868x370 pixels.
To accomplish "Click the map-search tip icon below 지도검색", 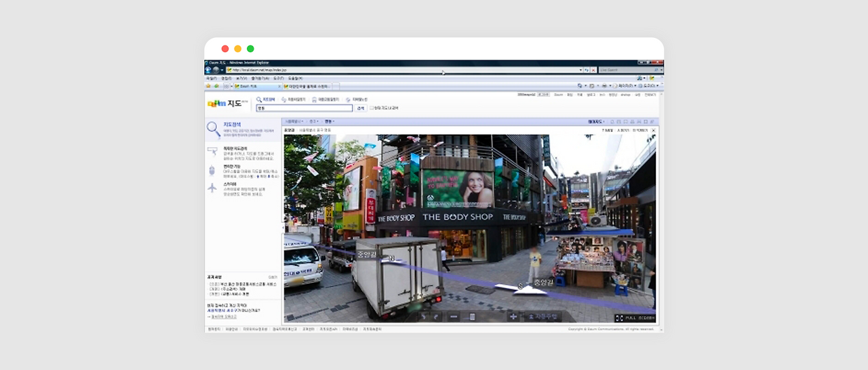I will pos(212,151).
